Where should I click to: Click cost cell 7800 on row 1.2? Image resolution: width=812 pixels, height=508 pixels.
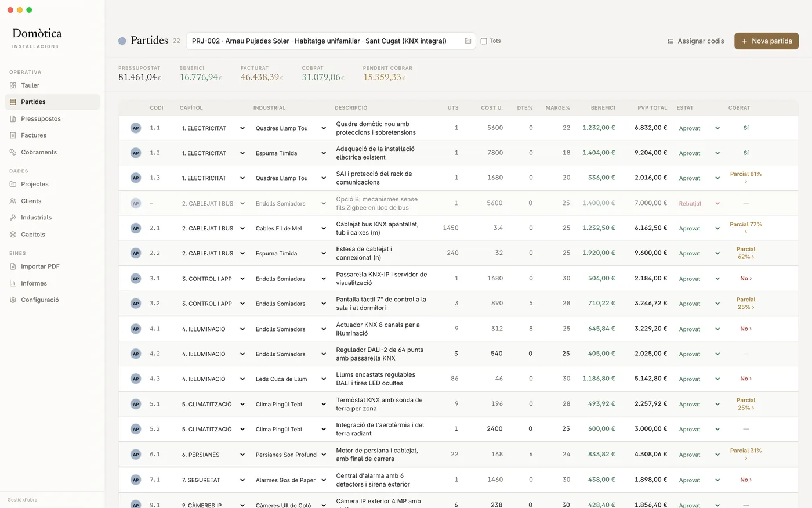pyautogui.click(x=495, y=153)
